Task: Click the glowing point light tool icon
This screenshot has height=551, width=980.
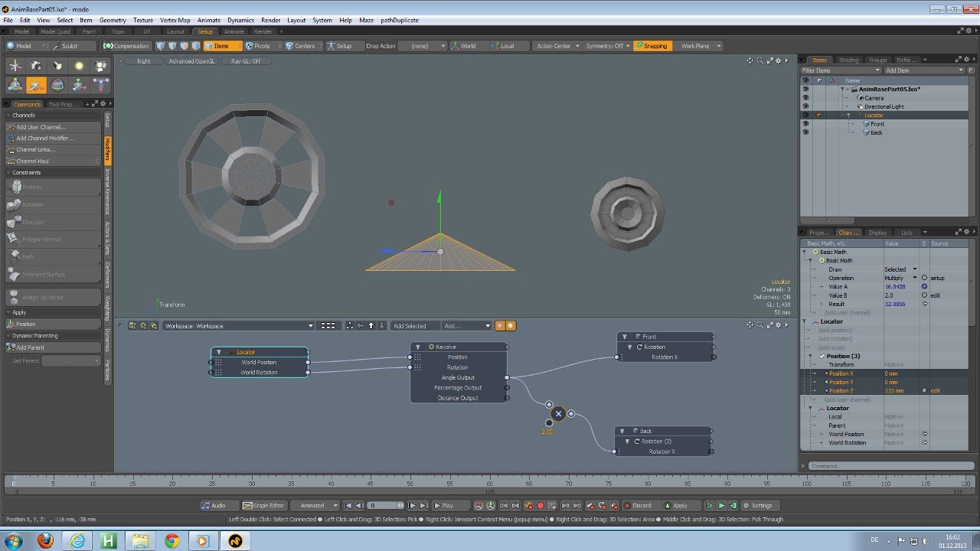Action: [79, 67]
